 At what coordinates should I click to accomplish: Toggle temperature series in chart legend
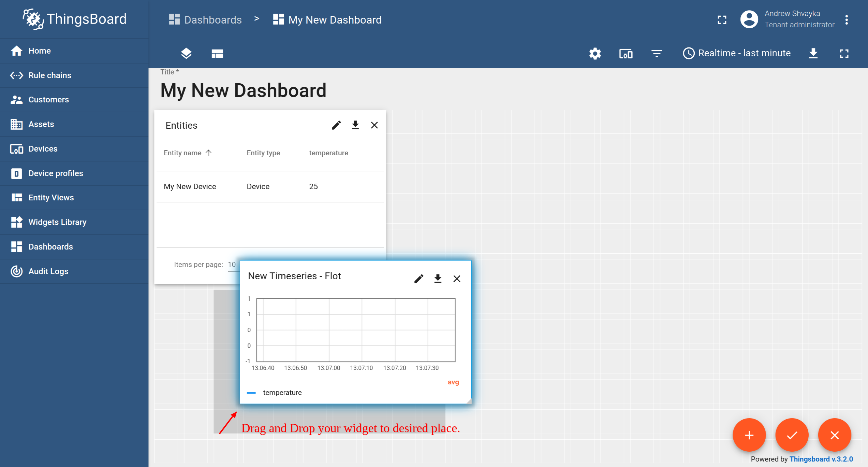pyautogui.click(x=282, y=393)
